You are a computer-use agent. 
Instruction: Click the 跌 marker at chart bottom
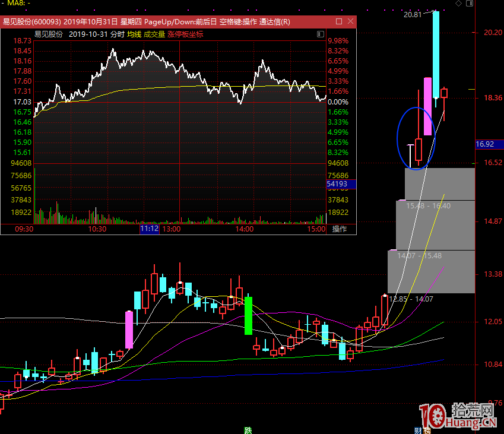click(248, 430)
